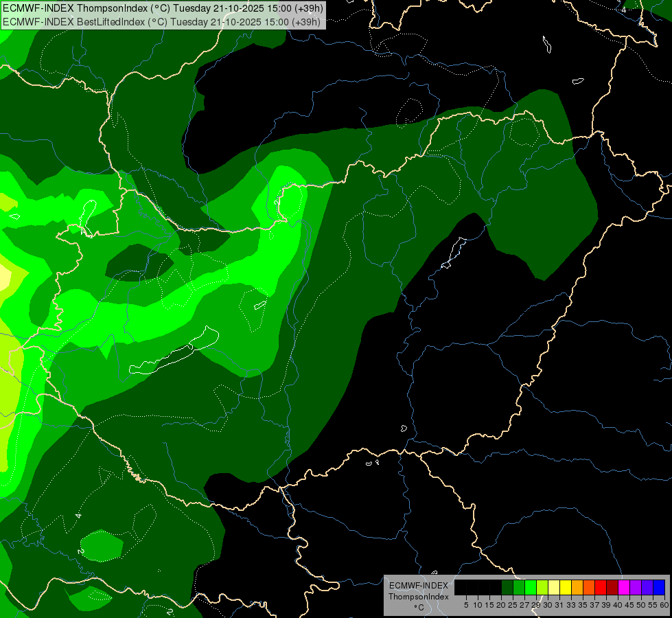
Task: Select the orange 33-35 legend swatch
Action: [577, 587]
